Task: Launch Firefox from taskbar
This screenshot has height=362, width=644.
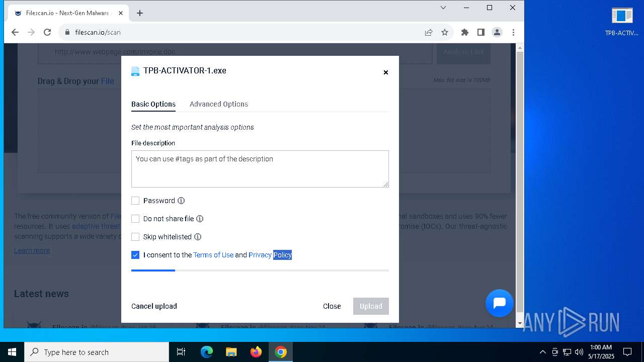Action: tap(256, 352)
